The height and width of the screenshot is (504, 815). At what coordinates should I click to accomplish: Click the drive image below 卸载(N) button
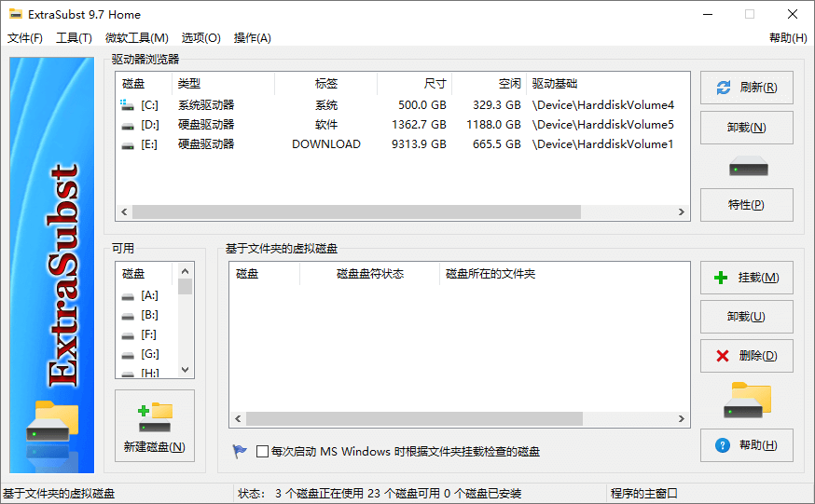[x=749, y=166]
